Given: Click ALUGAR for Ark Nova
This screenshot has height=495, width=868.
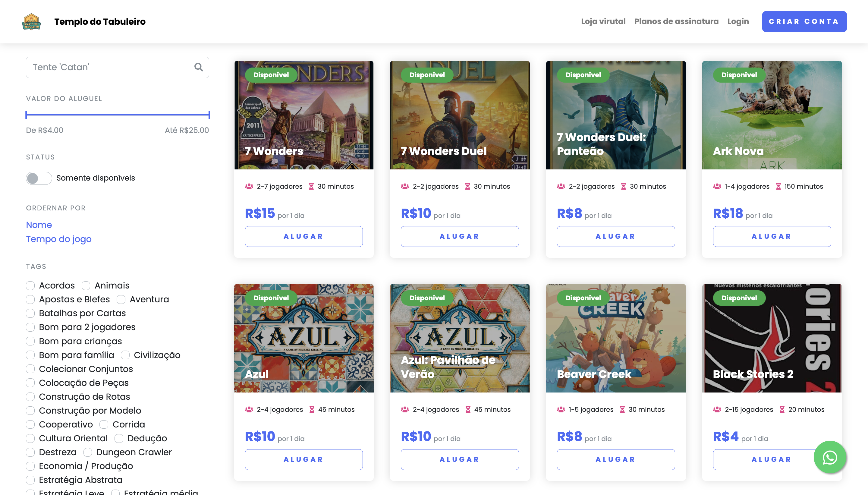Looking at the screenshot, I should (772, 236).
